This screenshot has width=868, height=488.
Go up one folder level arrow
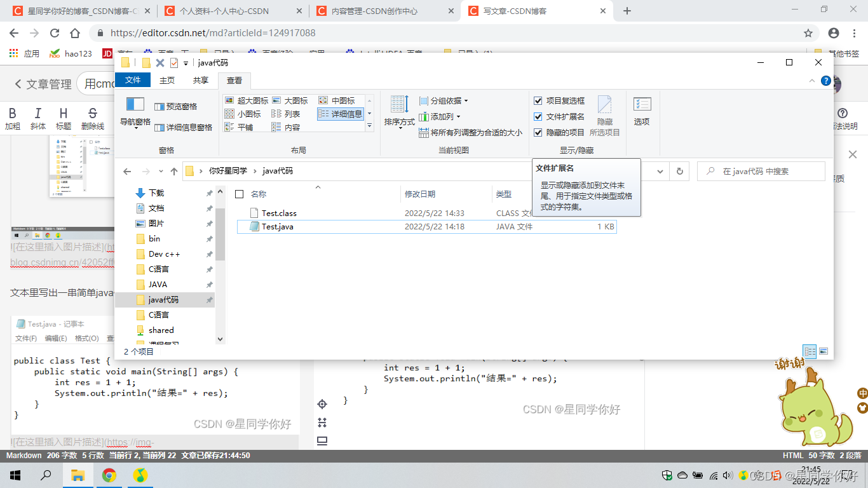pos(173,171)
